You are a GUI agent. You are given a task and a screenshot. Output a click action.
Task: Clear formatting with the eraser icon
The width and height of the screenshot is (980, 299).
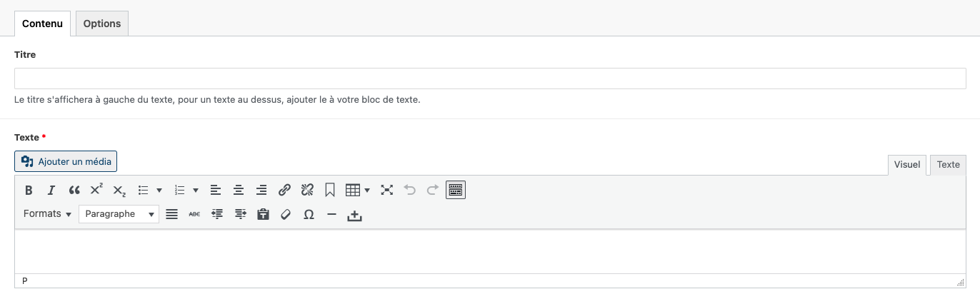(286, 214)
